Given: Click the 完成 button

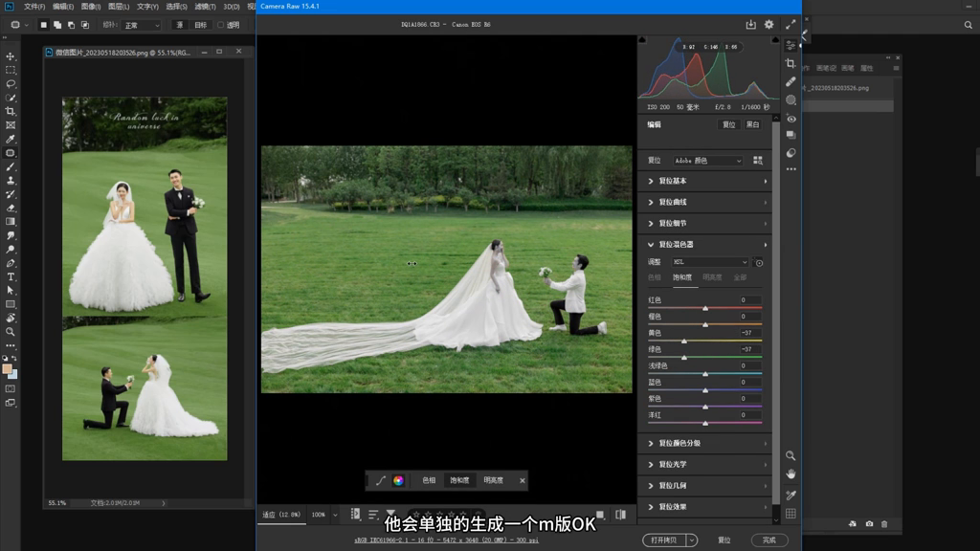Looking at the screenshot, I should pyautogui.click(x=768, y=540).
